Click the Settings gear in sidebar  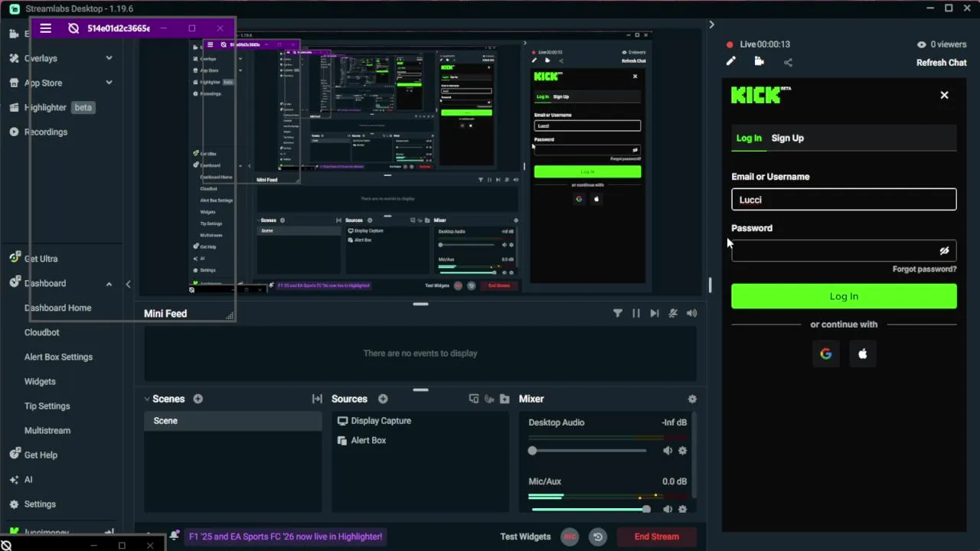(14, 504)
